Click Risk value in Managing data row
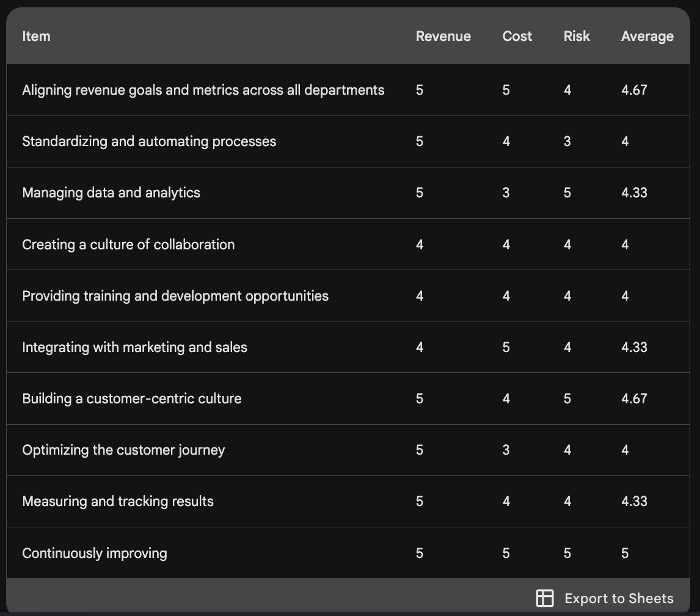 [567, 193]
